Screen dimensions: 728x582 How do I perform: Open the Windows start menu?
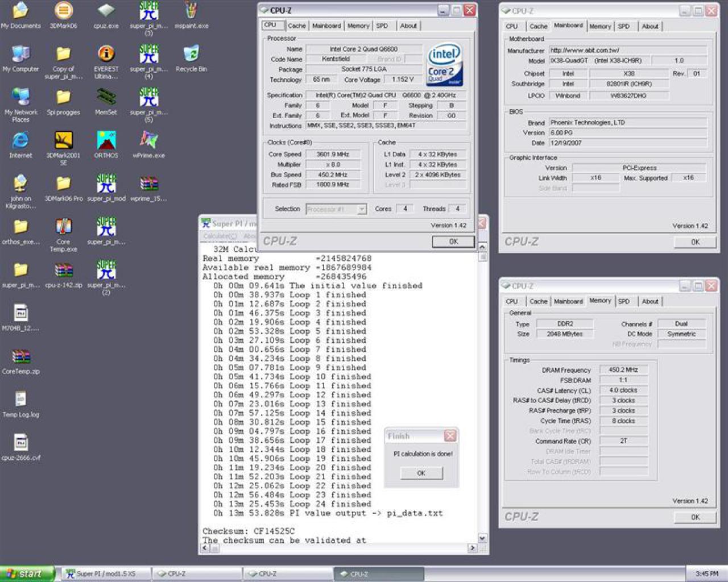pos(27,574)
